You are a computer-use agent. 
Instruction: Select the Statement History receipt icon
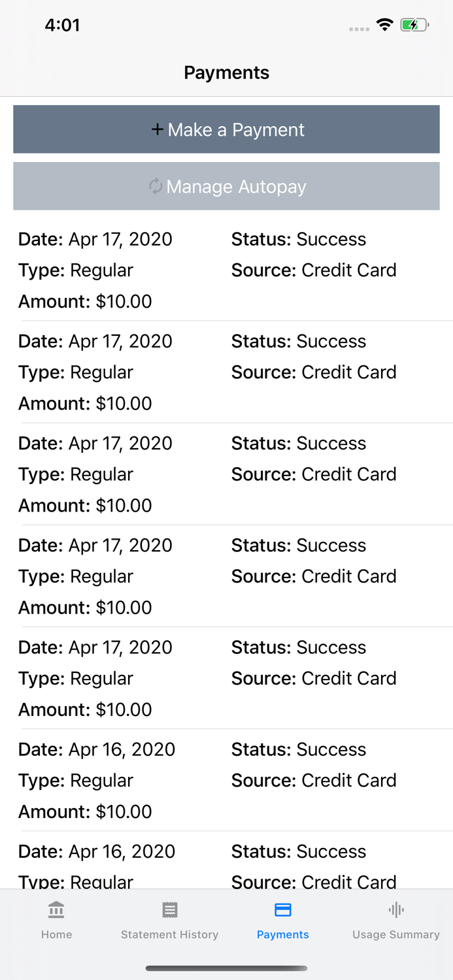point(170,909)
